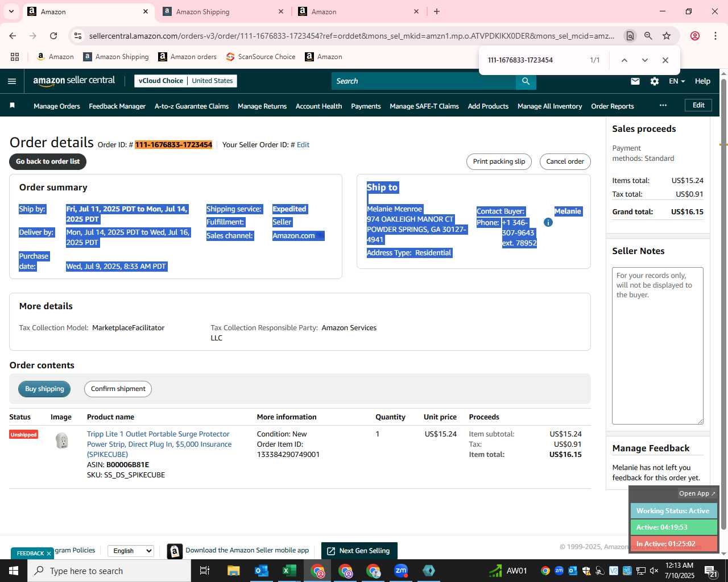Reload the current page
This screenshot has height=582, width=728.
pos(53,36)
